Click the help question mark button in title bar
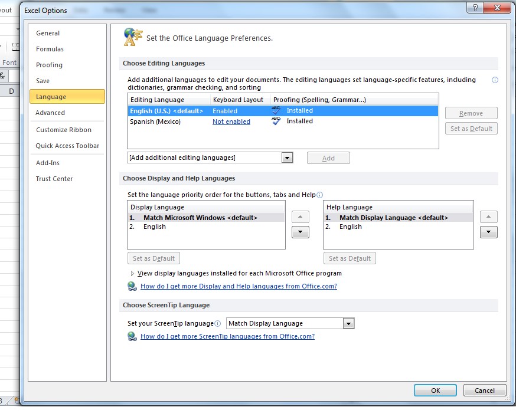The image size is (516, 420). 475,8
